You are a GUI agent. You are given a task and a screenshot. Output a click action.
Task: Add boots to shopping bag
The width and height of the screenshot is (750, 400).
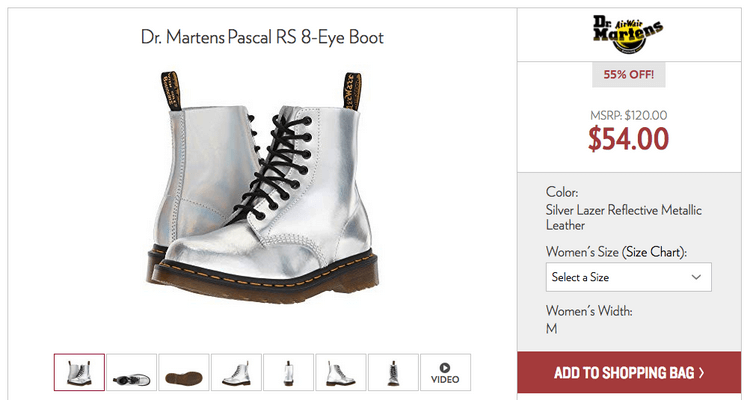629,373
